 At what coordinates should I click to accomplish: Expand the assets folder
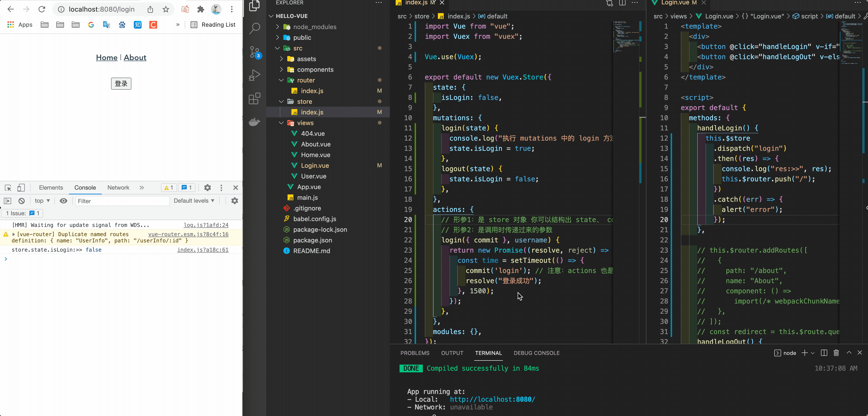click(281, 59)
